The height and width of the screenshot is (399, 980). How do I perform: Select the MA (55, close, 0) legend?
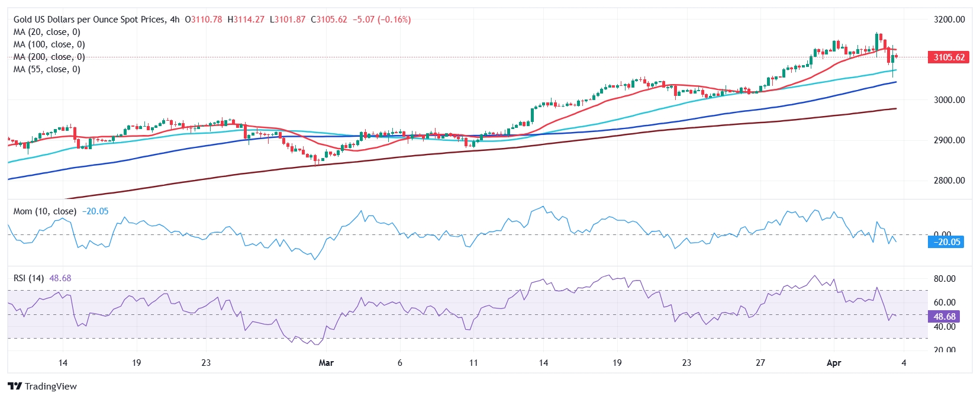pos(47,69)
